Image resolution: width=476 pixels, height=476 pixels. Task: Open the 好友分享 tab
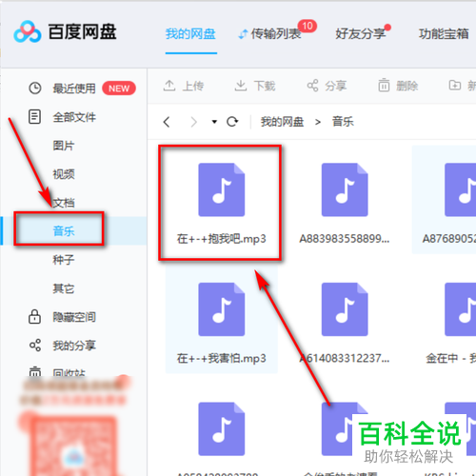(x=360, y=33)
